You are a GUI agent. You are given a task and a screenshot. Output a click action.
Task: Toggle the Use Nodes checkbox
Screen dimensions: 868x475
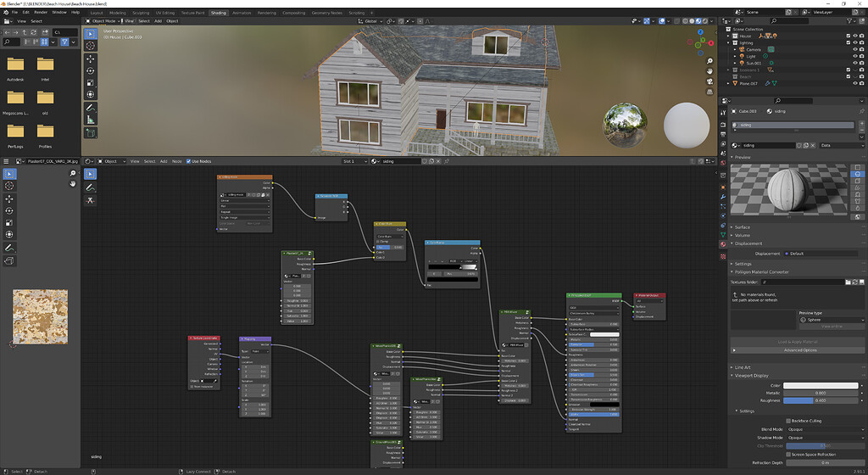(188, 161)
